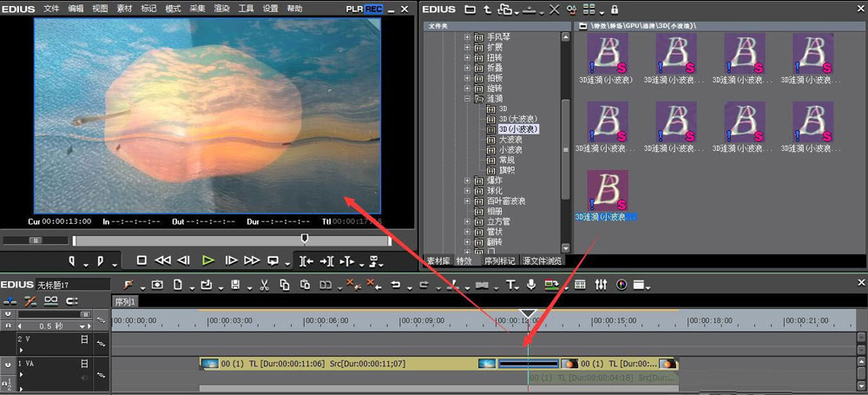Screen dimensions: 868x395
Task: Select the 3D(大波浪) tree item
Action: pyautogui.click(x=518, y=119)
